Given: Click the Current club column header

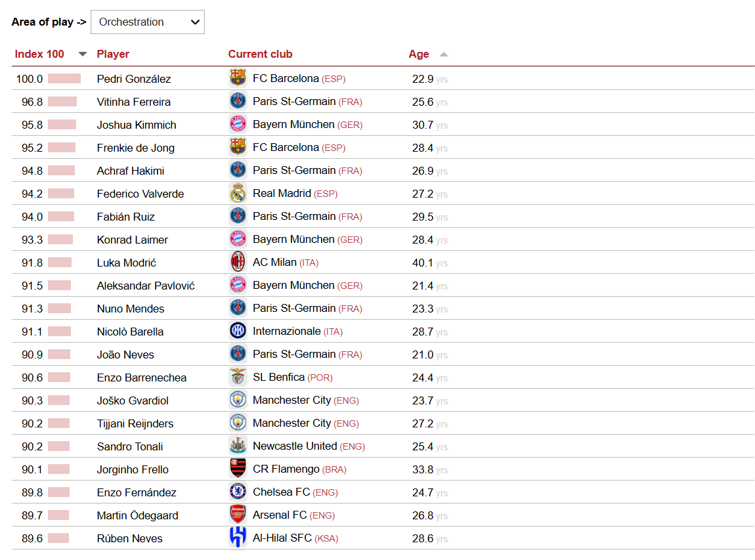Looking at the screenshot, I should 260,54.
